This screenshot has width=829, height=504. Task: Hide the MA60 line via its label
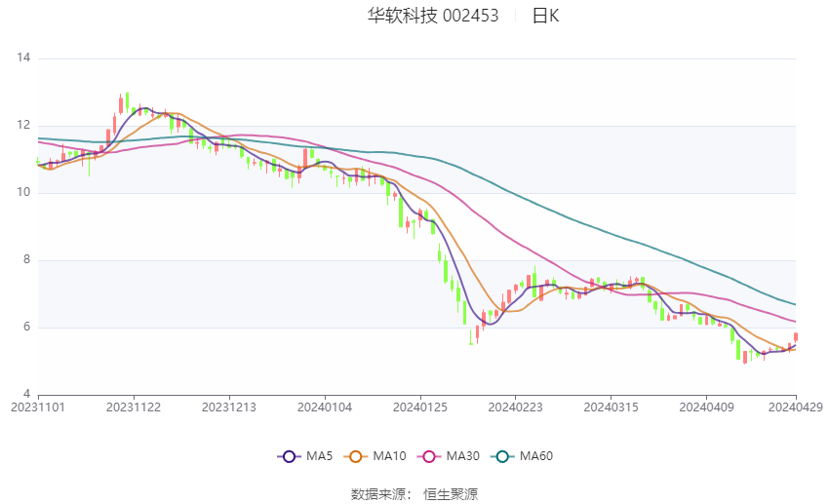tap(536, 456)
